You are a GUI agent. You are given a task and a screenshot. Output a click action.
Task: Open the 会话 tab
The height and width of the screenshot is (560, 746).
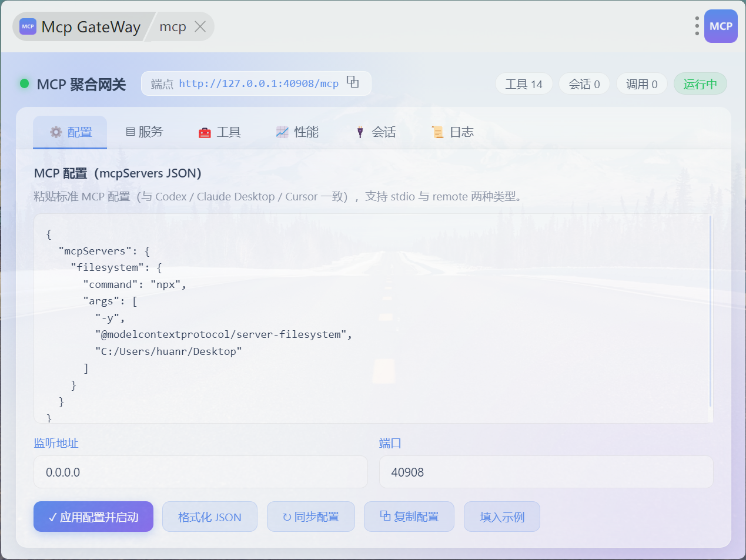point(376,132)
